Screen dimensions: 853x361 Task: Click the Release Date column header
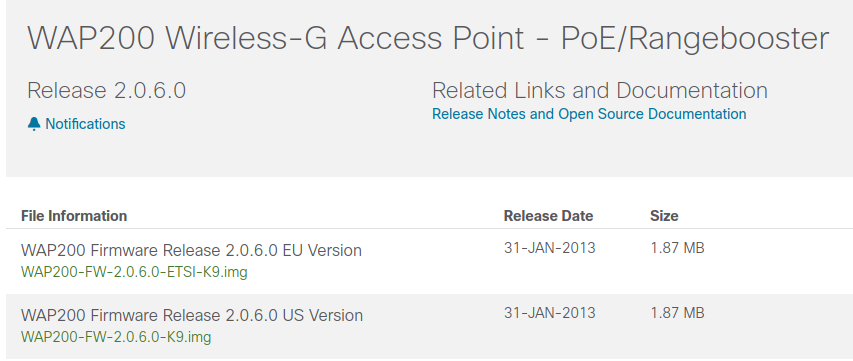coord(548,216)
